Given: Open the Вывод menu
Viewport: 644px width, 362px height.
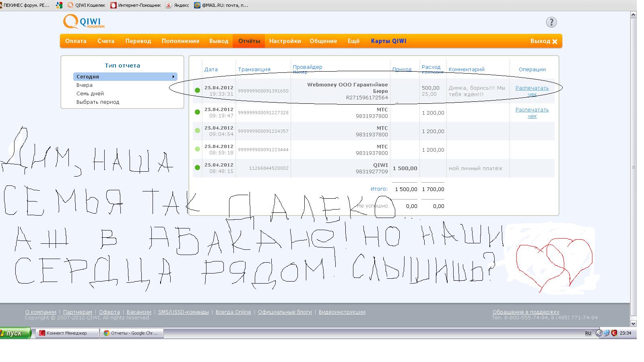Looking at the screenshot, I should [x=219, y=41].
